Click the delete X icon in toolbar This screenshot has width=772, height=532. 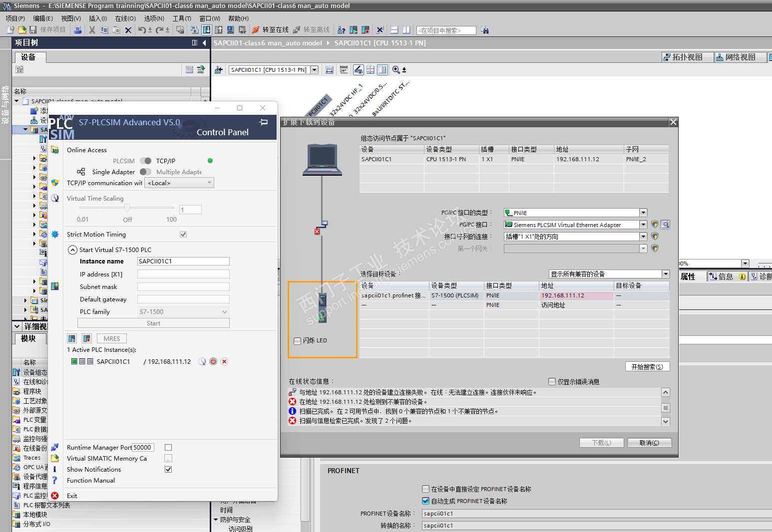[x=128, y=30]
